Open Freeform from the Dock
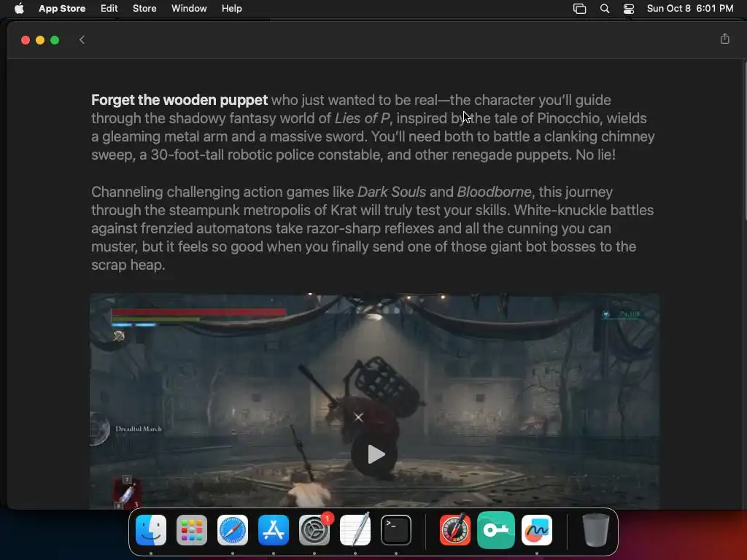The width and height of the screenshot is (747, 560). [537, 530]
